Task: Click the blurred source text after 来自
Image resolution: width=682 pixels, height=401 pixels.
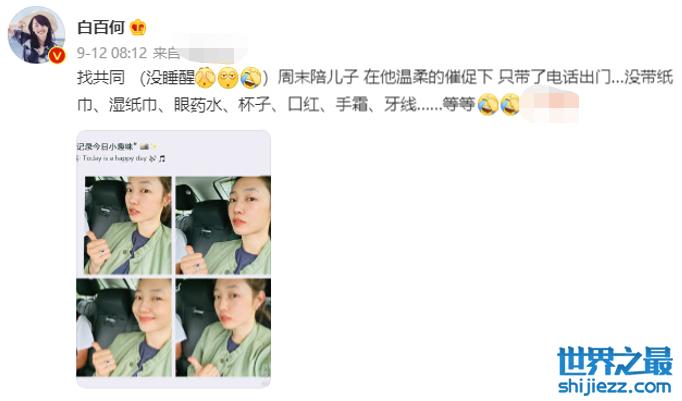Action: coord(210,53)
